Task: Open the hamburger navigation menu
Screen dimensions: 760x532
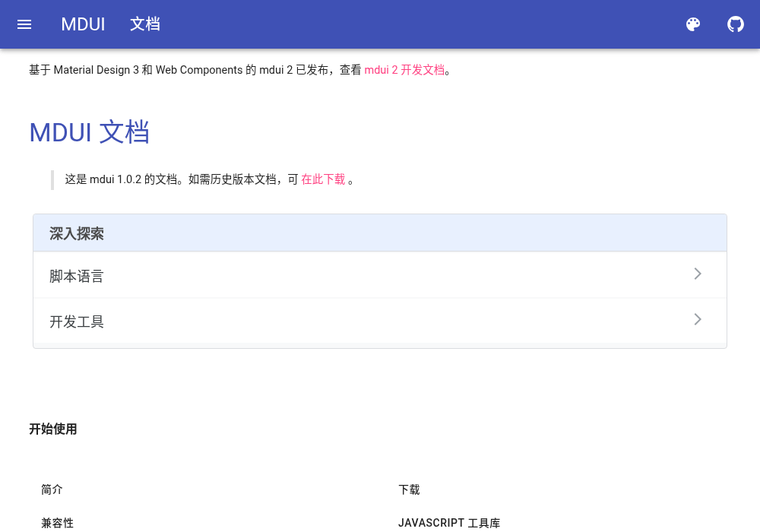Action: tap(24, 24)
